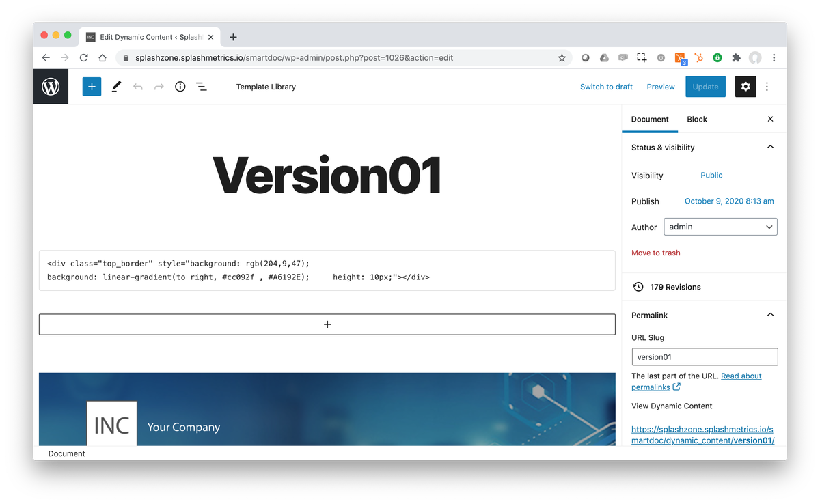Select the Edit Dynamic Content browser tab

pyautogui.click(x=149, y=37)
